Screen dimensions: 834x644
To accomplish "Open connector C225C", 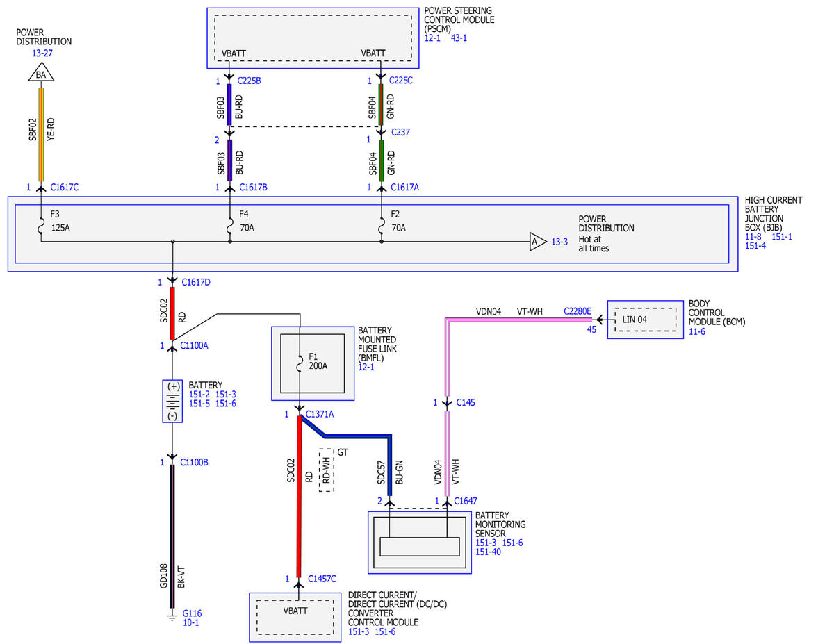I will (401, 81).
